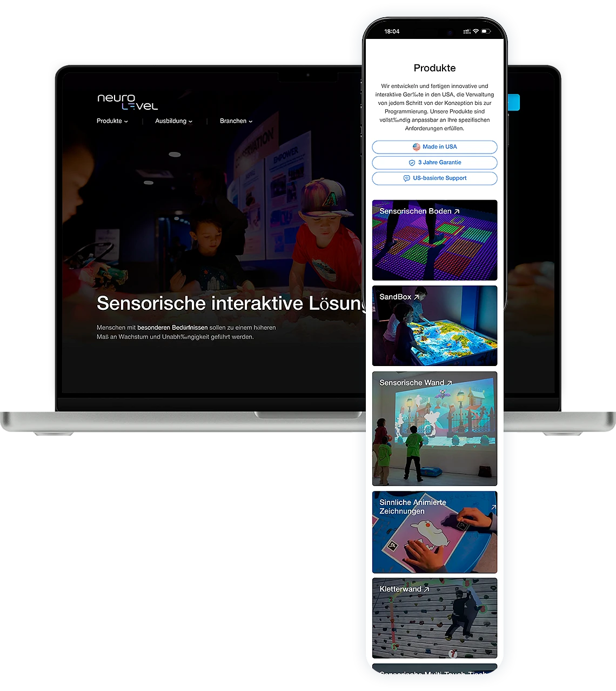Viewport: 616px width, 691px height.
Task: Click the 3 Jahre Garantie badge
Action: 434,163
